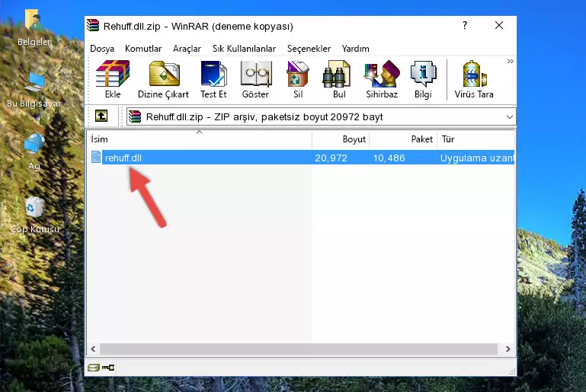Open the archive path dropdown arrow
The width and height of the screenshot is (586, 392).
[509, 117]
